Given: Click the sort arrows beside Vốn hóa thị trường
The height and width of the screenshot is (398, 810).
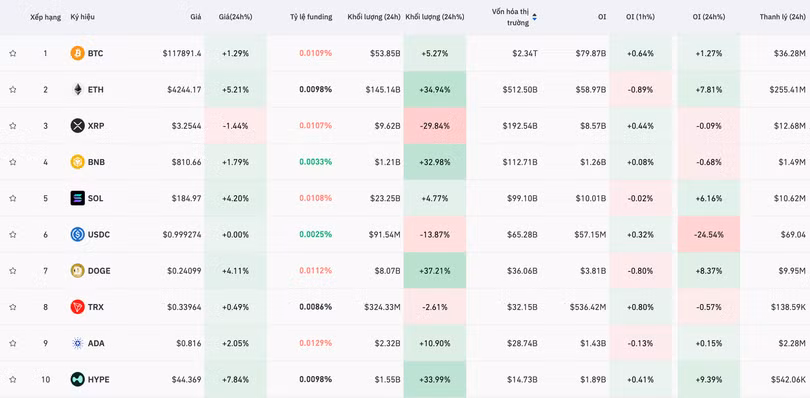Looking at the screenshot, I should [535, 17].
